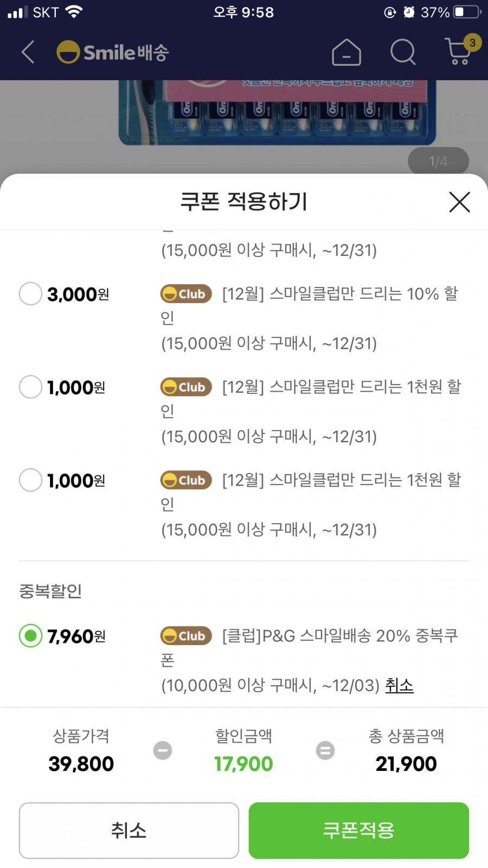Screen dimensions: 488x868
Task: Tap the minus icon beside 할인금액
Action: point(163,750)
